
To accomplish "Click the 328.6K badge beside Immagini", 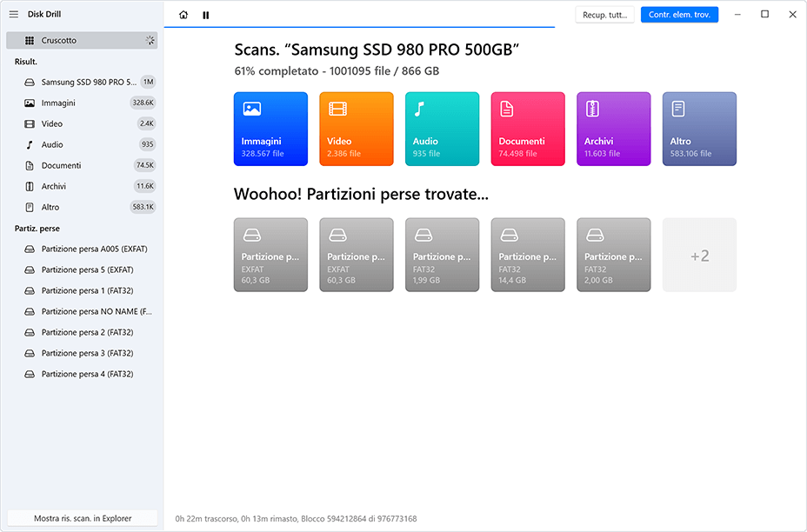I will coord(143,103).
